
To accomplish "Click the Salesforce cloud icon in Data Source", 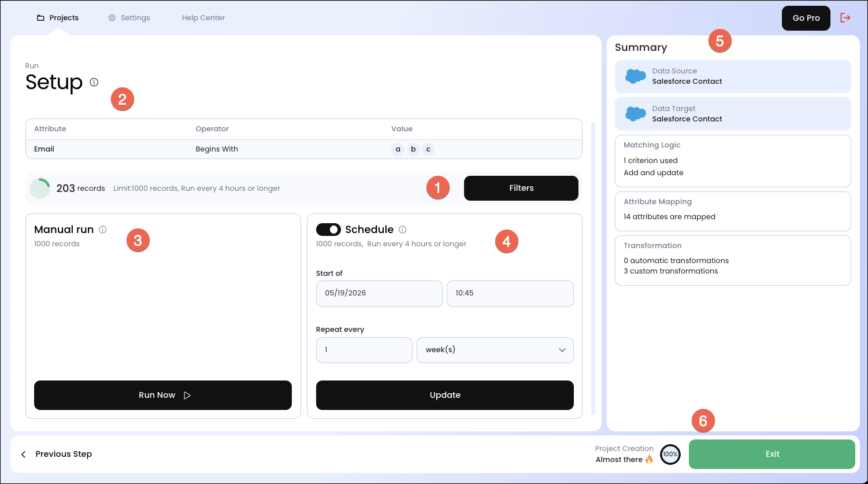I will 636,76.
